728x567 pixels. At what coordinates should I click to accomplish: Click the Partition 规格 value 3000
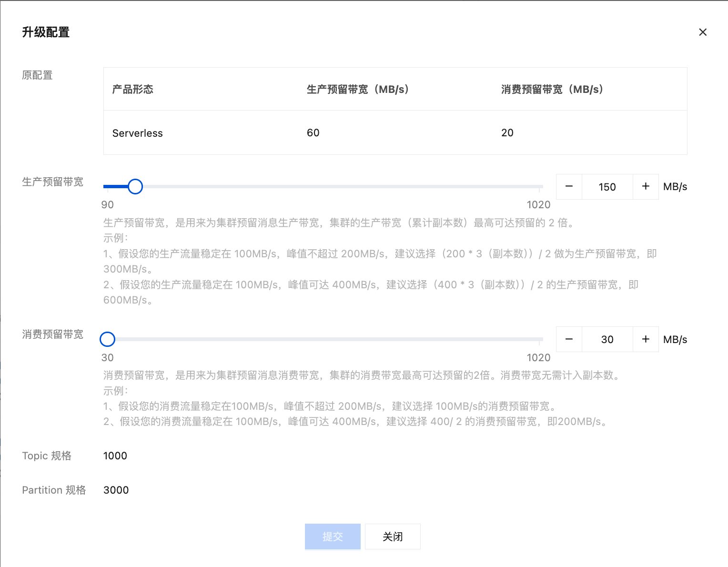116,490
